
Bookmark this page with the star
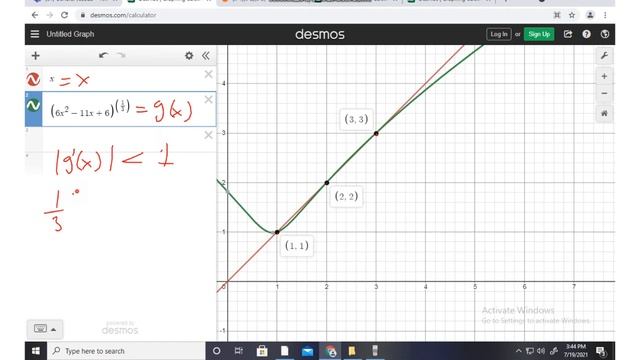tap(572, 15)
